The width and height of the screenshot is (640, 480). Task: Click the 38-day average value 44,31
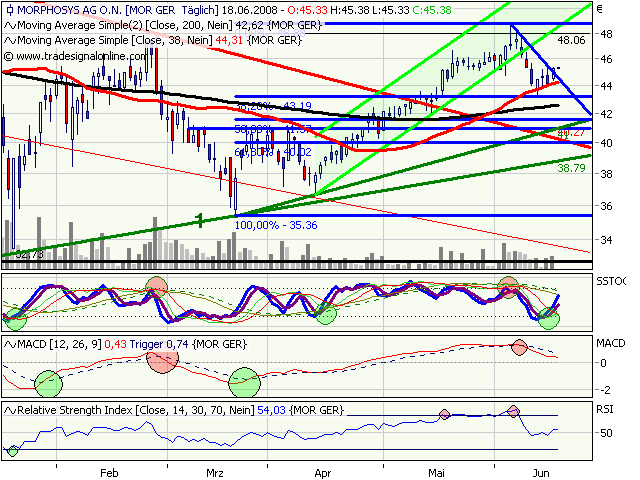[x=229, y=40]
